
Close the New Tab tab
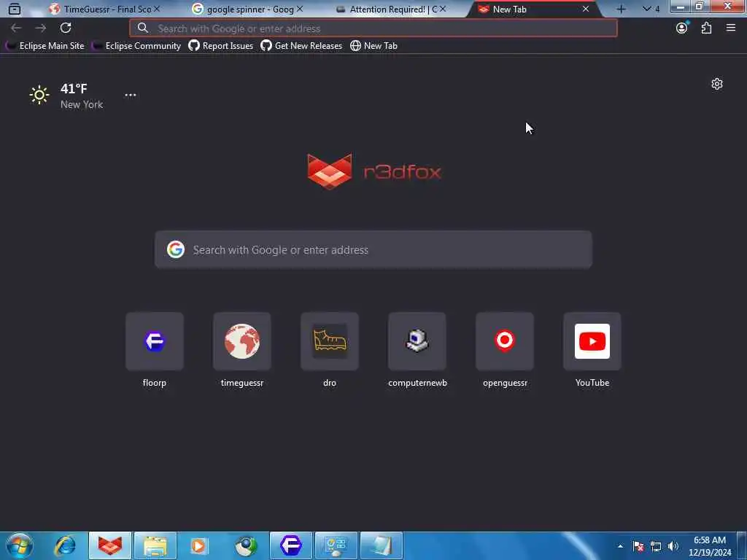pyautogui.click(x=586, y=9)
